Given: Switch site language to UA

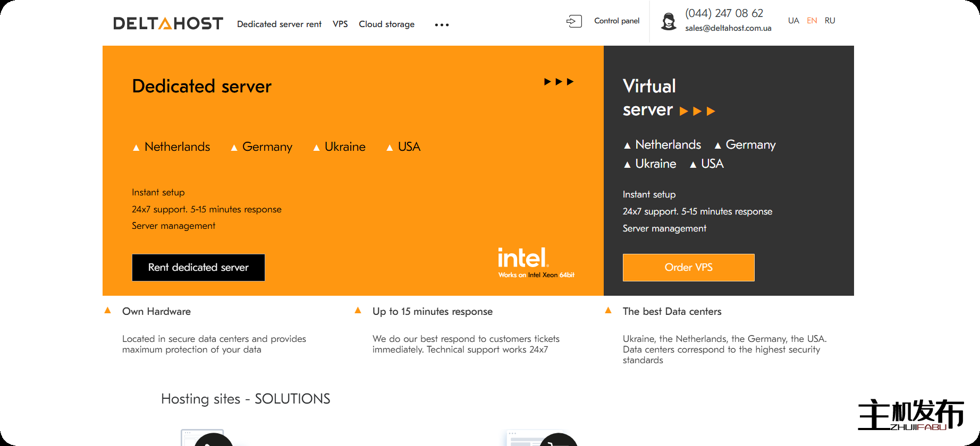Looking at the screenshot, I should tap(793, 21).
